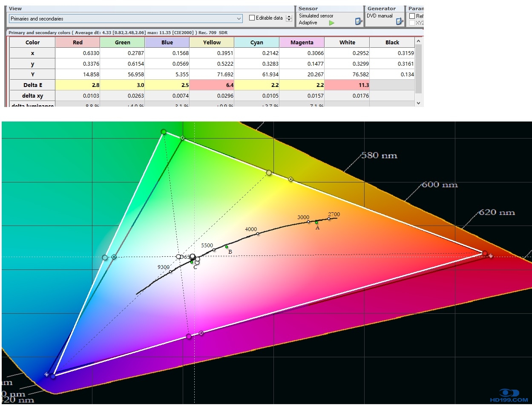The width and height of the screenshot is (532, 405).
Task: Click the red circle marker on the gamut triangle
Action: (x=485, y=253)
